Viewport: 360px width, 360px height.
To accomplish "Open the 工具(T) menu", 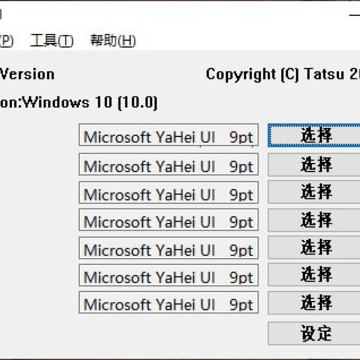I will [52, 41].
